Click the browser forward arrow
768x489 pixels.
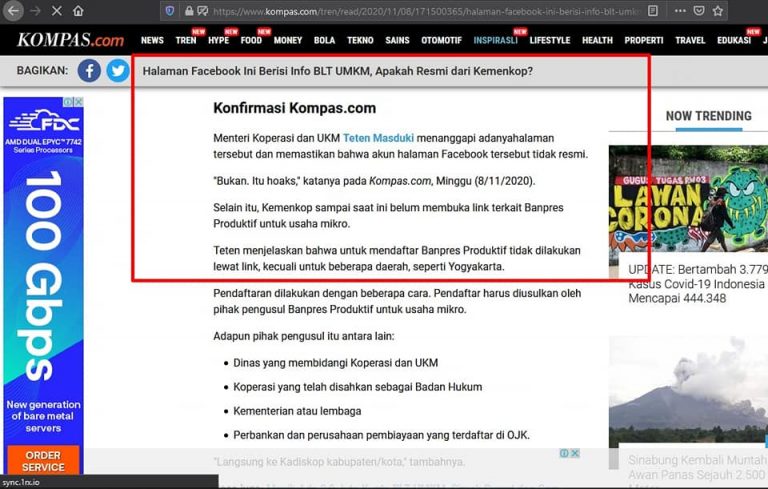(35, 11)
